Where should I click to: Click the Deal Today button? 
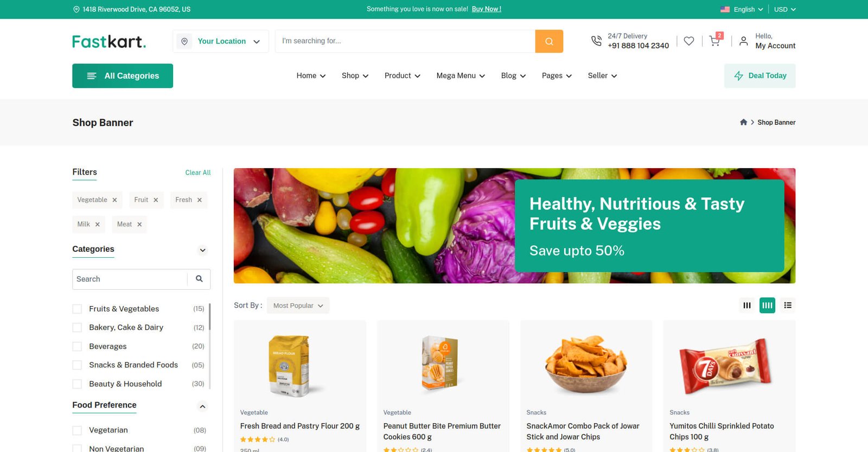760,76
